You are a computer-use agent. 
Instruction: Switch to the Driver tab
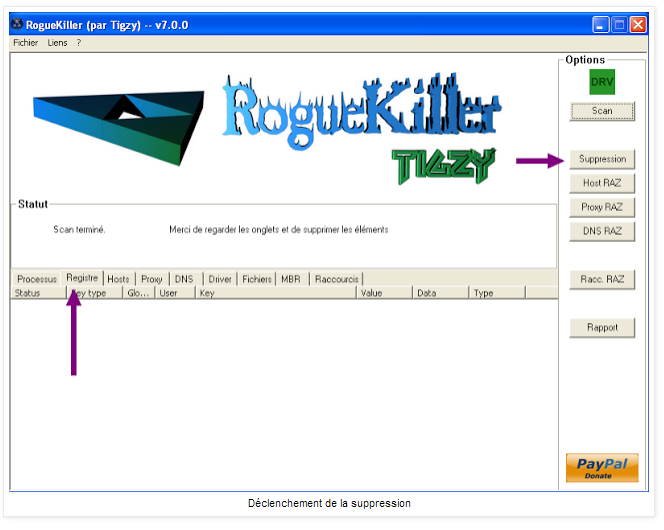[220, 279]
